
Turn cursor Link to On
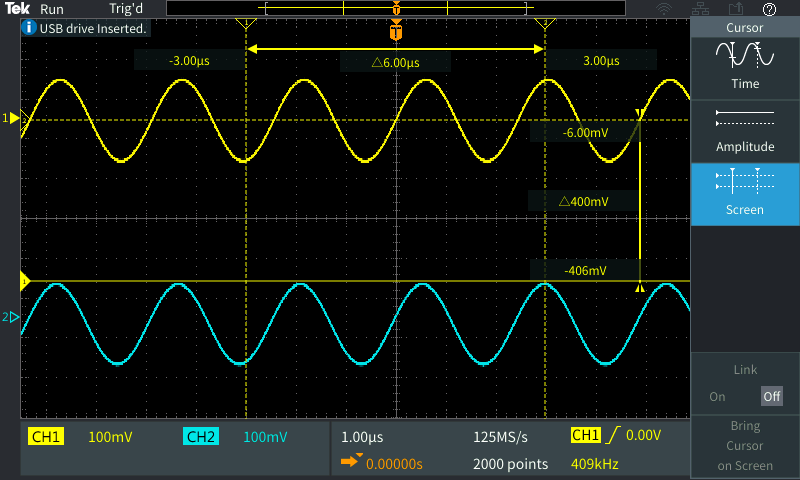coord(717,396)
